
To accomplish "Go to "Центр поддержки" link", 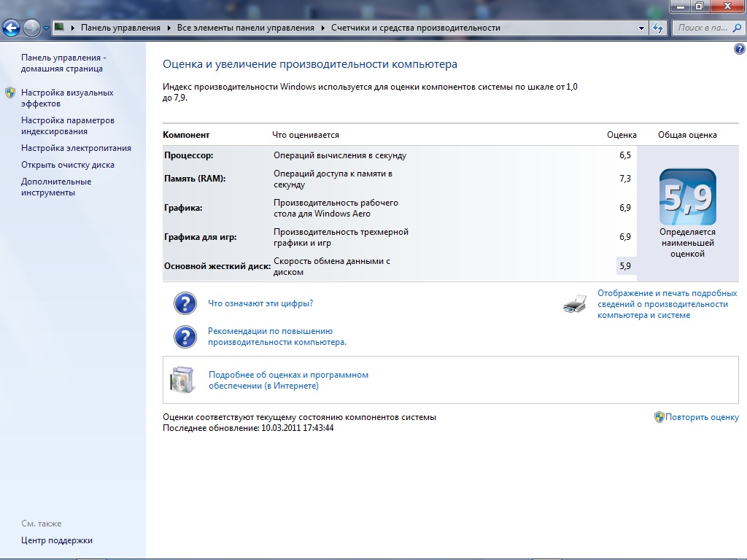I will pyautogui.click(x=57, y=540).
